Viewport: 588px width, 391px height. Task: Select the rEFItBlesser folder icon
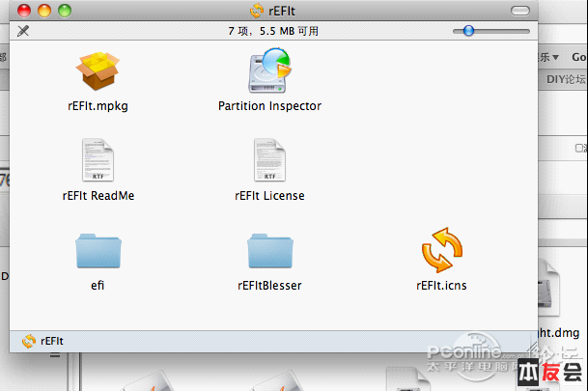click(270, 251)
